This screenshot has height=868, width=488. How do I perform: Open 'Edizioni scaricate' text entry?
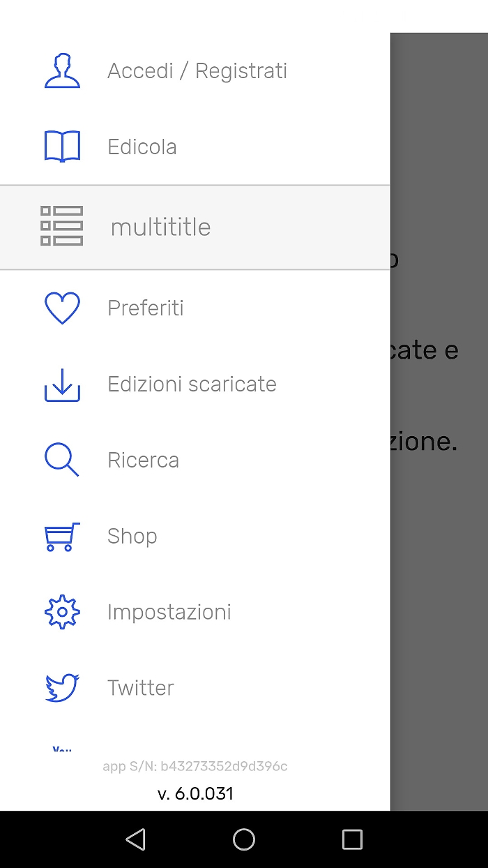192,384
